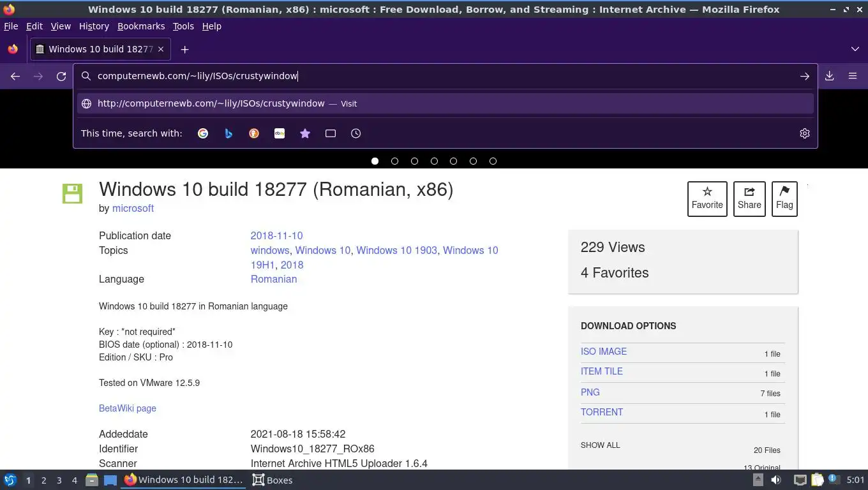868x490 pixels.
Task: Open the Tools menu
Action: pos(183,26)
